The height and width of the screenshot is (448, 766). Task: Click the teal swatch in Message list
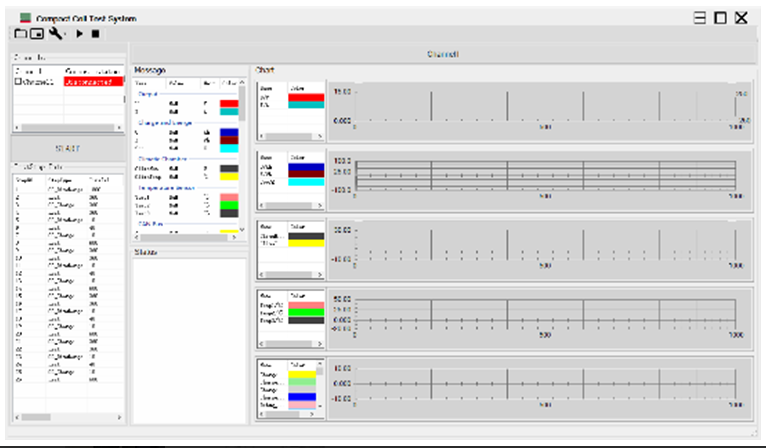point(229,111)
